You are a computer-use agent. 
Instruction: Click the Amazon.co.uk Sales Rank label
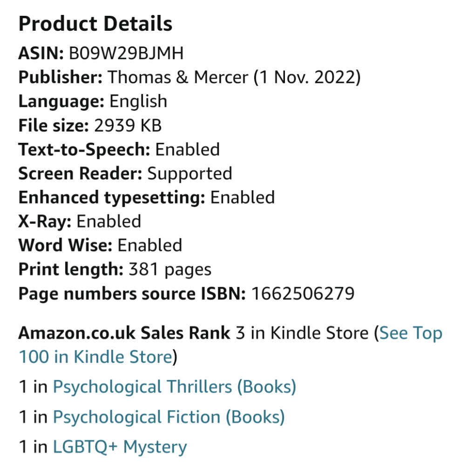tap(124, 333)
